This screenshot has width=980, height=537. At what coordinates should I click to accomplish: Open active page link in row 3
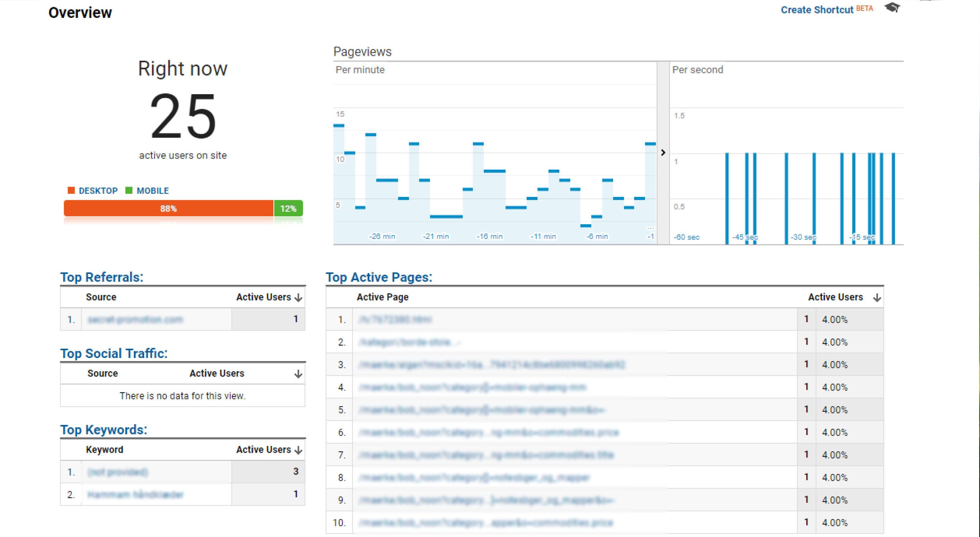click(x=492, y=365)
